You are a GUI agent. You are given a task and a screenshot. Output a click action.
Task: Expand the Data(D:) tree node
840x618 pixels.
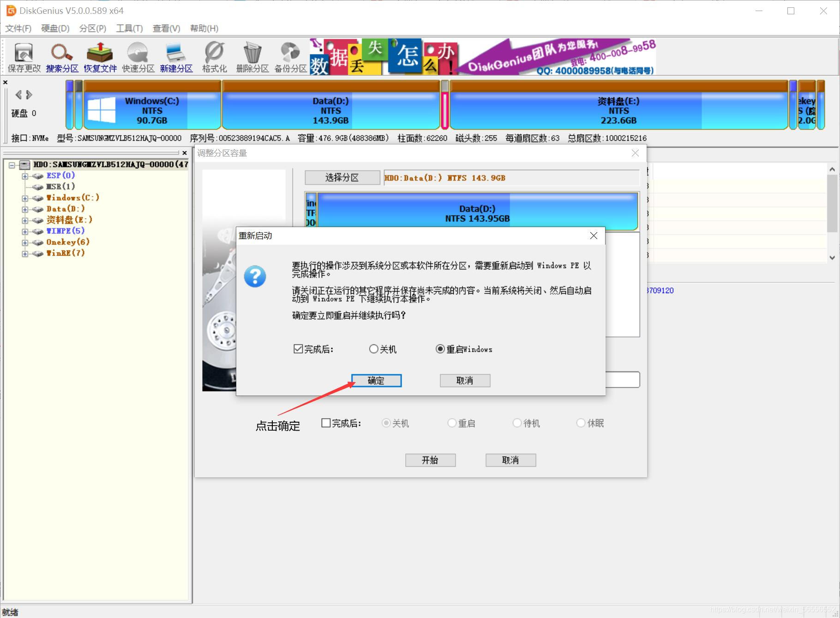[x=25, y=209]
